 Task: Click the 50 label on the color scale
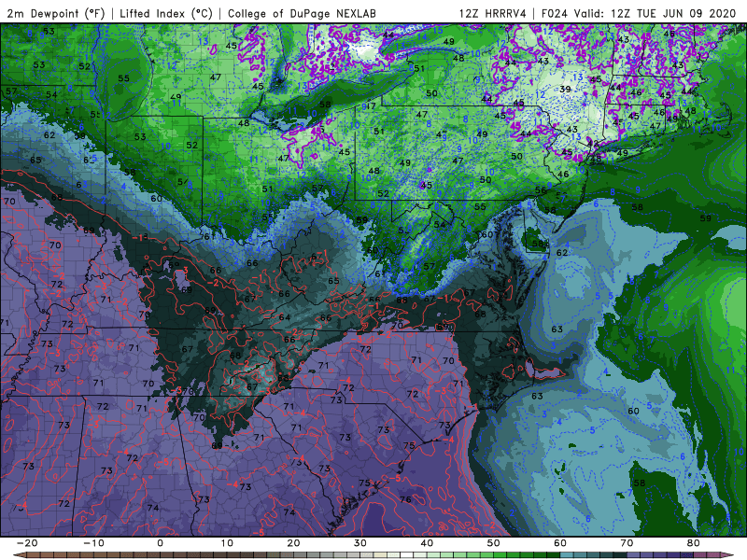pyautogui.click(x=494, y=543)
